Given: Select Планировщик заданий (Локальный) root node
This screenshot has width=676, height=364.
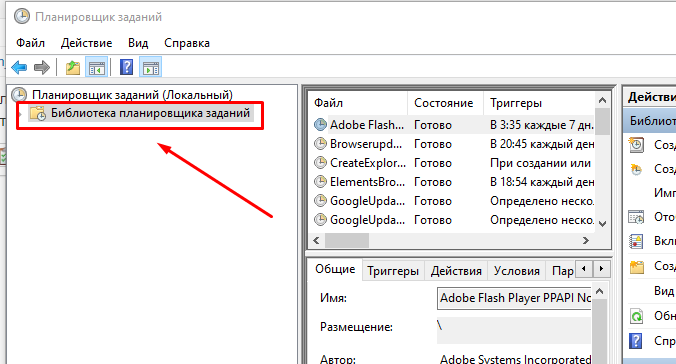Looking at the screenshot, I should tap(132, 95).
